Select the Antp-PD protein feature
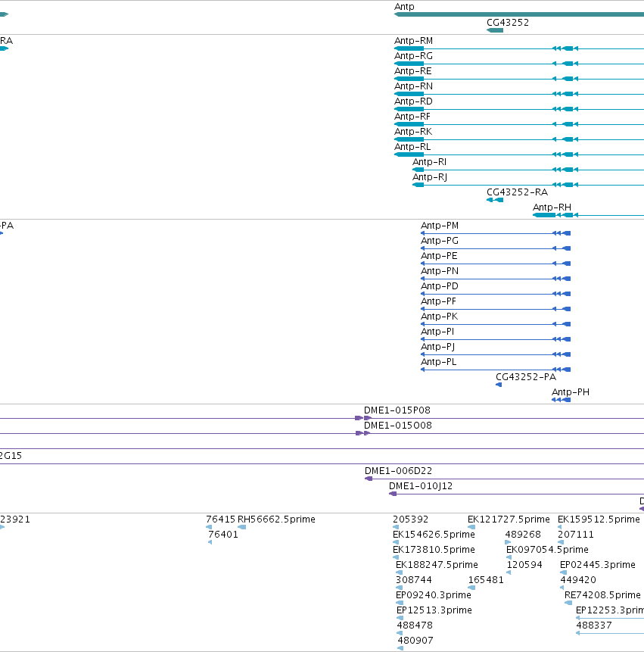The width and height of the screenshot is (644, 652). [440, 286]
